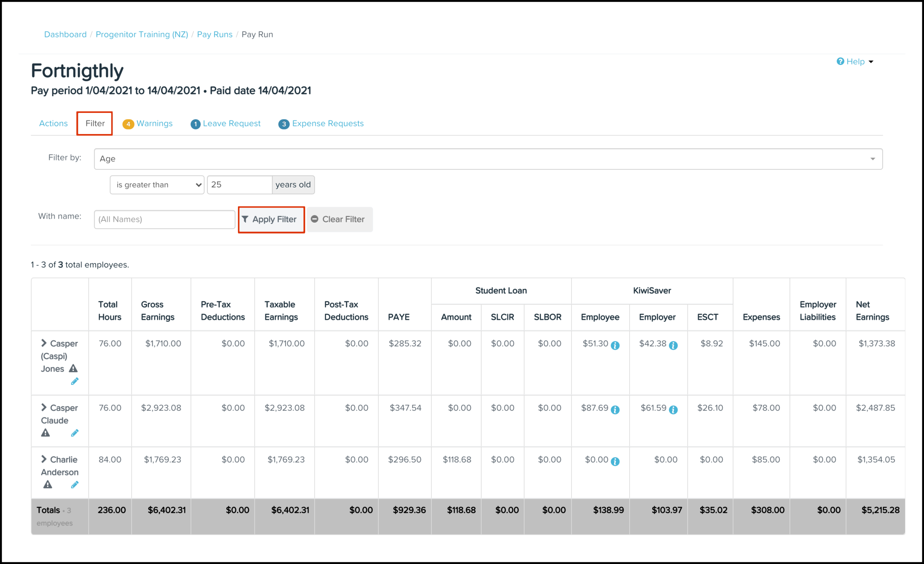The image size is (924, 564).
Task: Click the With name input field
Action: point(164,219)
